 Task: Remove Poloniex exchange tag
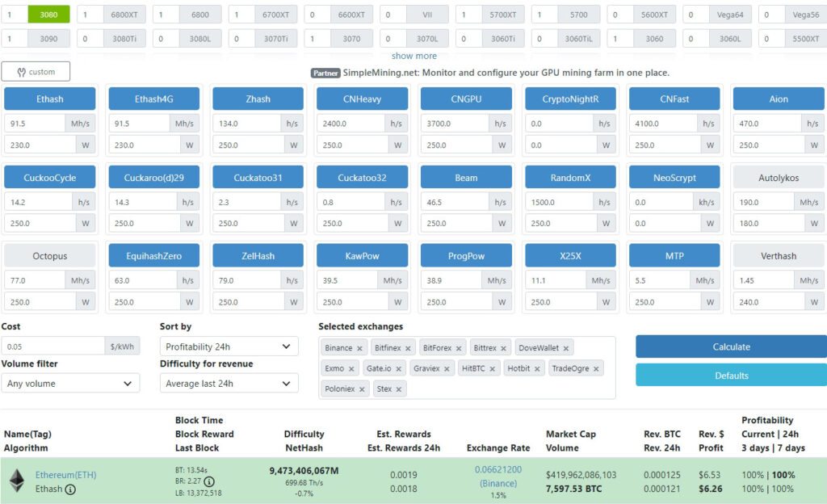tap(361, 389)
